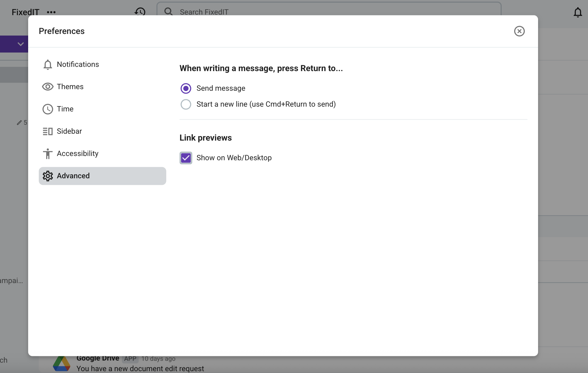The width and height of the screenshot is (588, 373).
Task: Click the Sidebar layout icon
Action: click(x=48, y=131)
